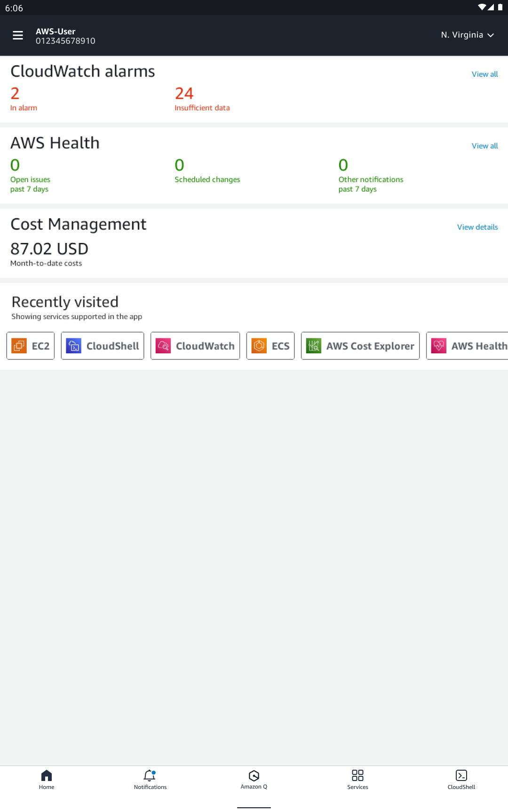
Task: Select the EC2 label in Recently visited
Action: click(40, 346)
